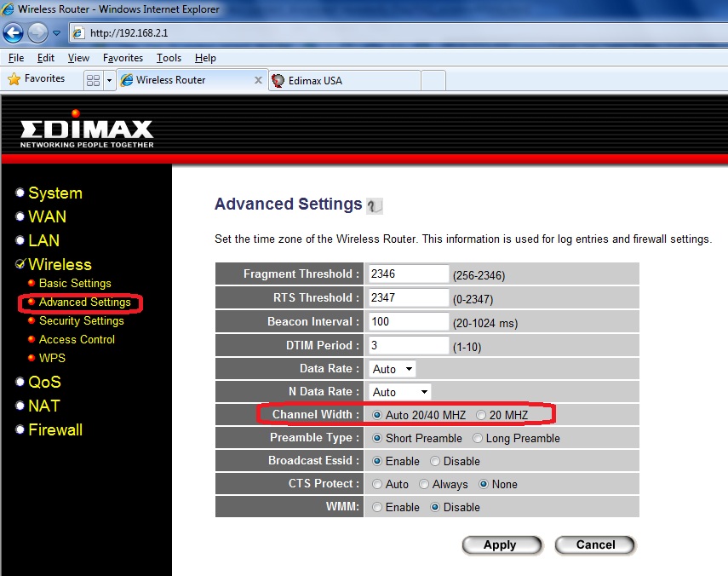The image size is (728, 576).
Task: Click the help icon beside Advanced Settings
Action: 374,205
